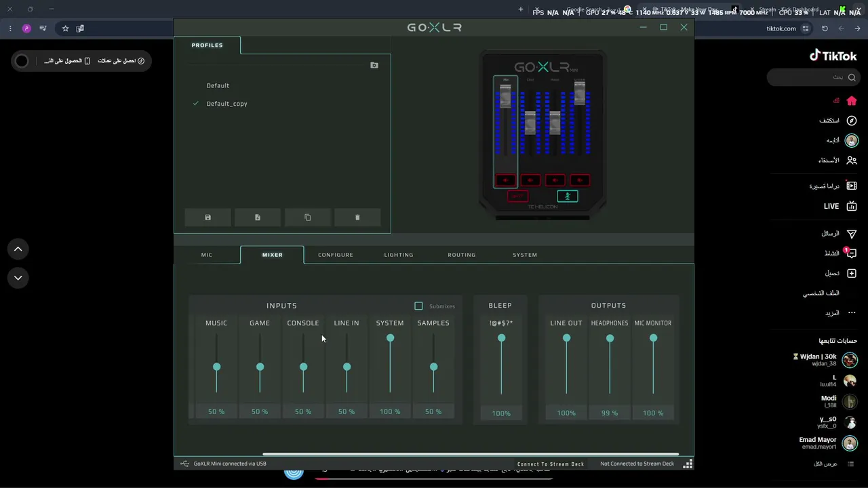Image resolution: width=868 pixels, height=488 pixels.
Task: Click the MIC MONITOR output slider handle
Action: [653, 338]
